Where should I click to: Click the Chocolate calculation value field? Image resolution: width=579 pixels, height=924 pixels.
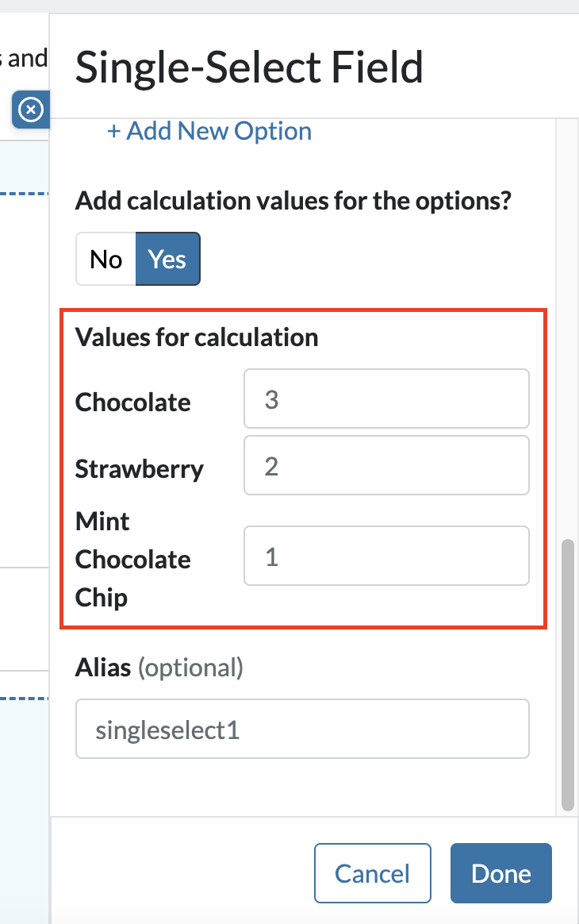click(386, 398)
